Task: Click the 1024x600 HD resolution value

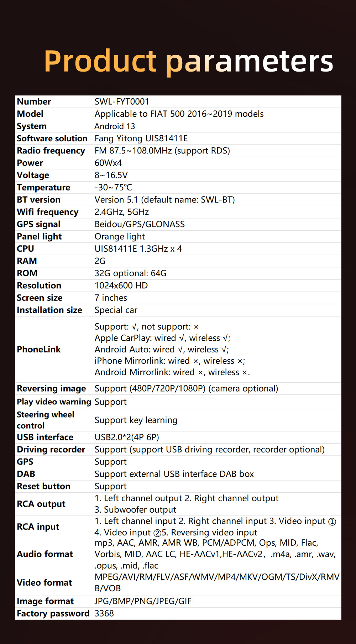Action: [121, 286]
